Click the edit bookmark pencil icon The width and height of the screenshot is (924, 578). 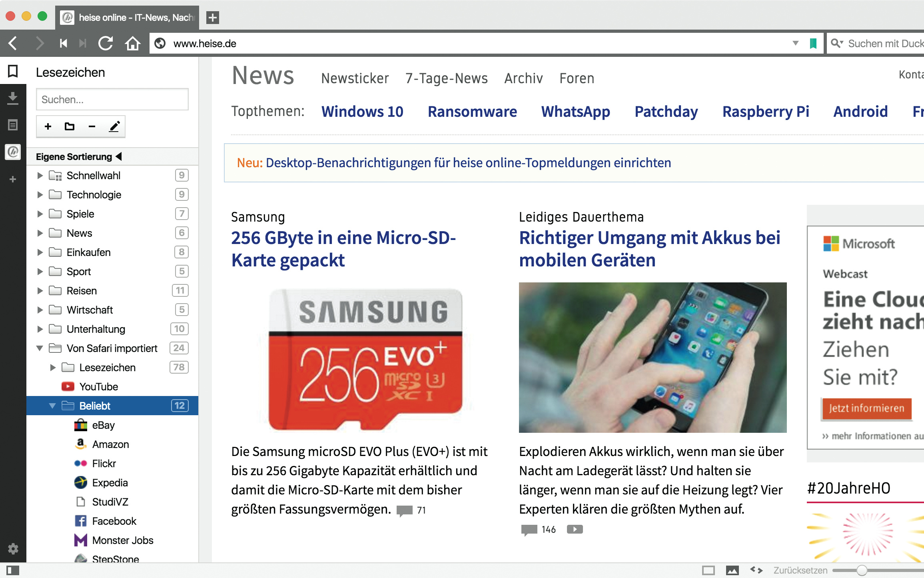(114, 126)
